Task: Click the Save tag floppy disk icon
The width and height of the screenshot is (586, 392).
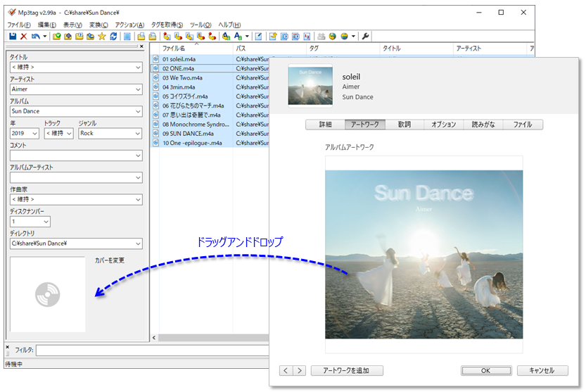Action: tap(13, 37)
